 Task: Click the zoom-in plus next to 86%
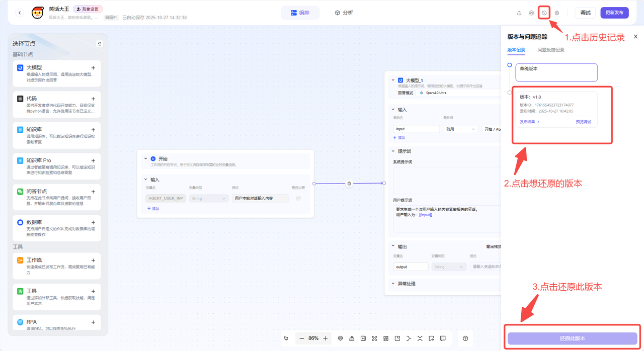tap(326, 338)
